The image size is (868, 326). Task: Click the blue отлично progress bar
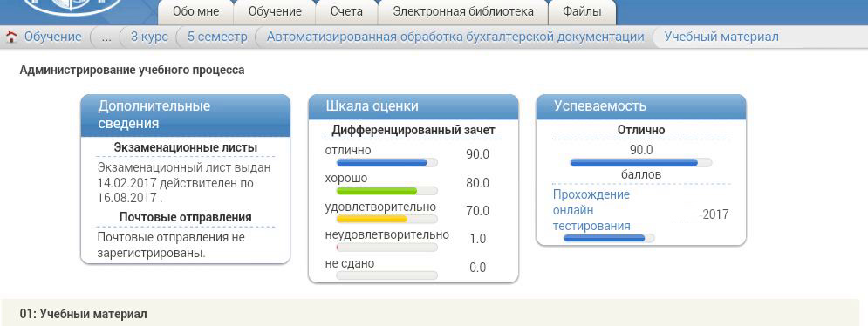pos(387,163)
